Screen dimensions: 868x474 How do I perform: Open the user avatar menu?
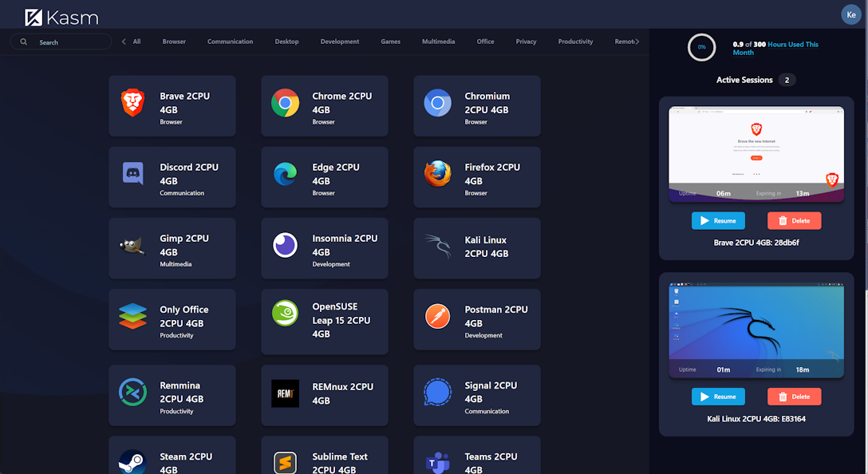point(850,14)
